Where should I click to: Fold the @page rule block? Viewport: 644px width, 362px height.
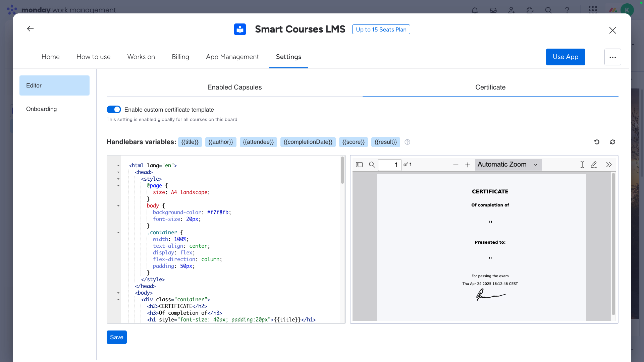118,186
